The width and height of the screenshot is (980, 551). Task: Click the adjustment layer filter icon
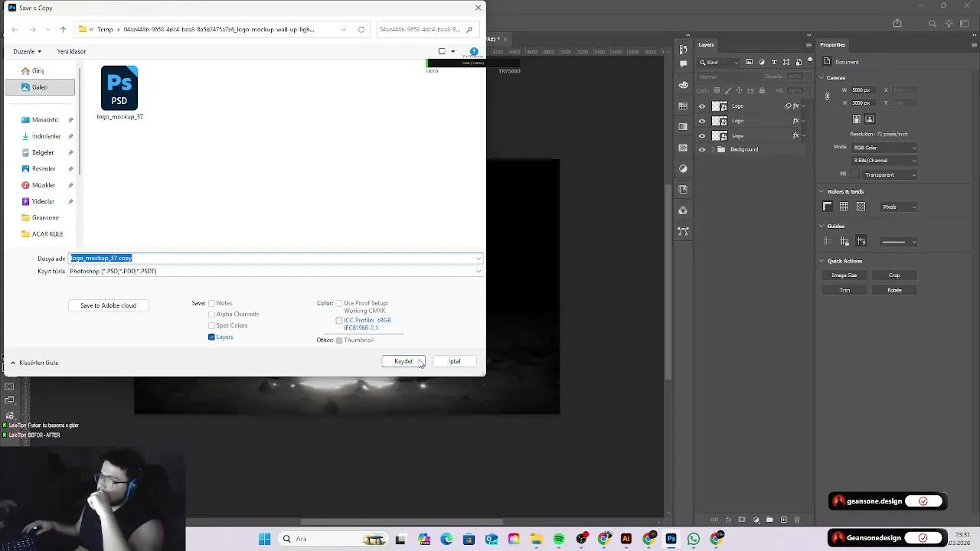[x=762, y=62]
